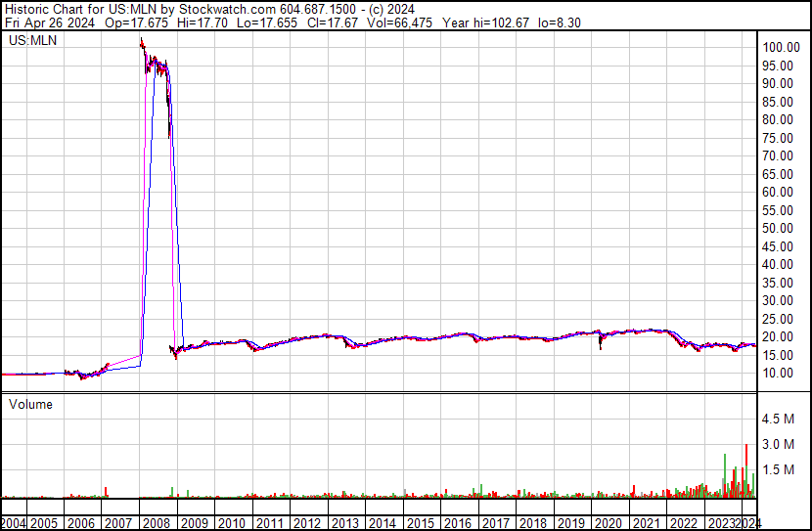Image resolution: width=812 pixels, height=531 pixels.
Task: Click the 70.00 price axis label
Action: click(x=778, y=155)
